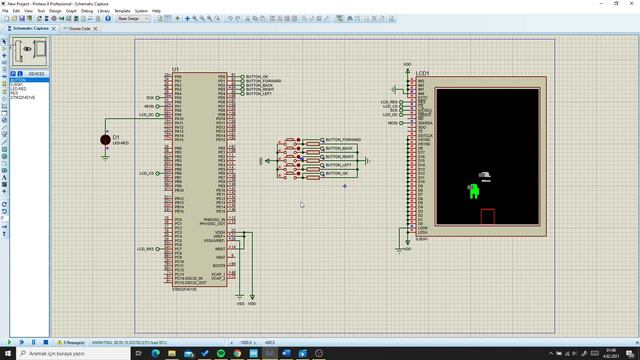Click the Copy to clipboard icon
The width and height of the screenshot is (640, 360).
[x=255, y=19]
